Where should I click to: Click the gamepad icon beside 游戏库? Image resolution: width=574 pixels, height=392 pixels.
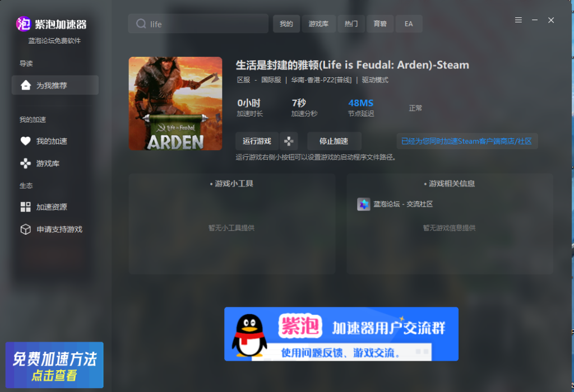(26, 164)
